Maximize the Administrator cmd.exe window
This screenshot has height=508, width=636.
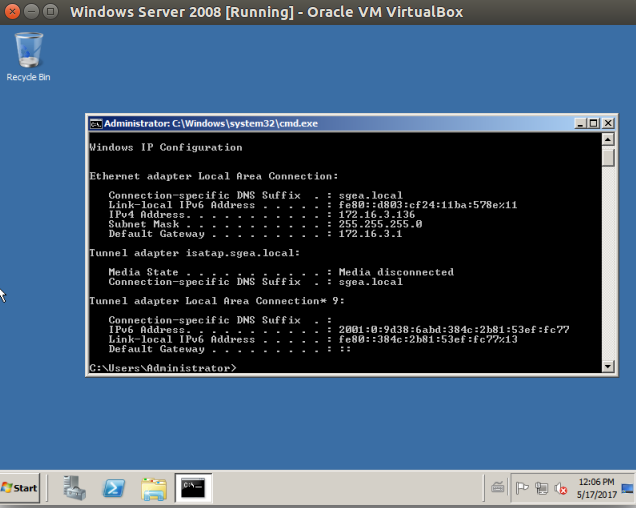click(x=593, y=124)
